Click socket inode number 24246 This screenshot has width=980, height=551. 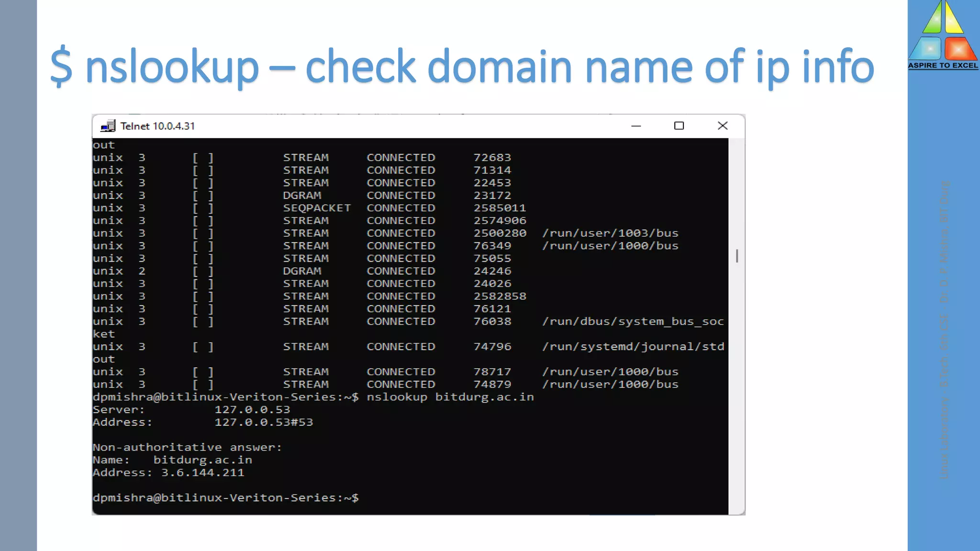coord(492,271)
